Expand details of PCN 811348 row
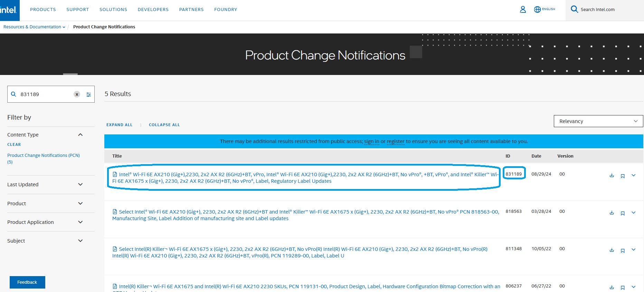644x292 pixels. [634, 249]
